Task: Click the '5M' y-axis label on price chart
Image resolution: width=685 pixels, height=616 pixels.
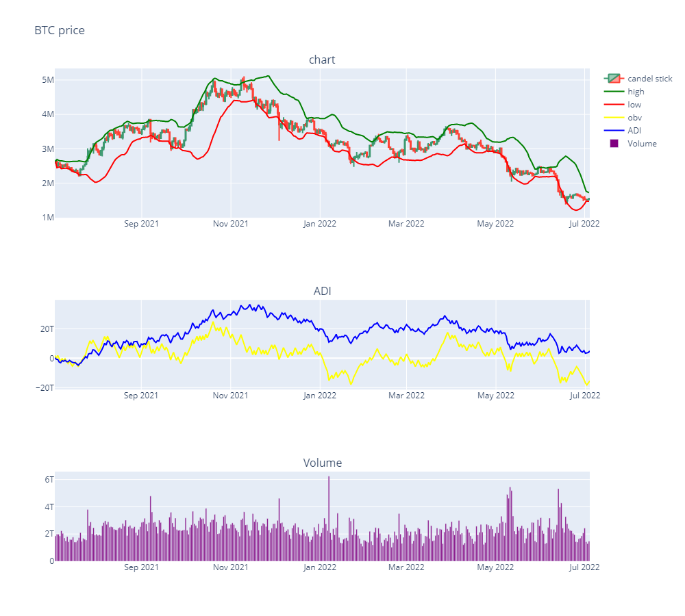Action: [x=47, y=80]
